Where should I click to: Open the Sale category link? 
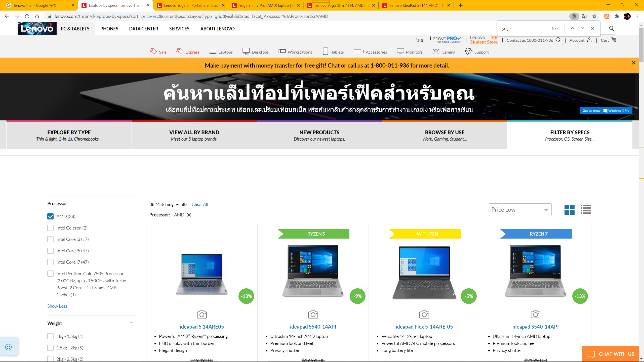click(x=158, y=52)
